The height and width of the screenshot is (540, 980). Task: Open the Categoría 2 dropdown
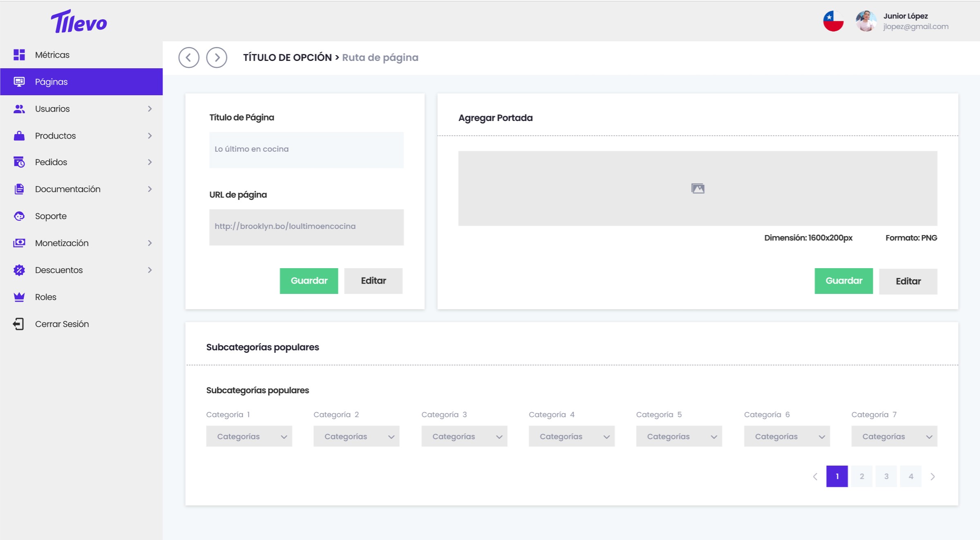pos(356,436)
